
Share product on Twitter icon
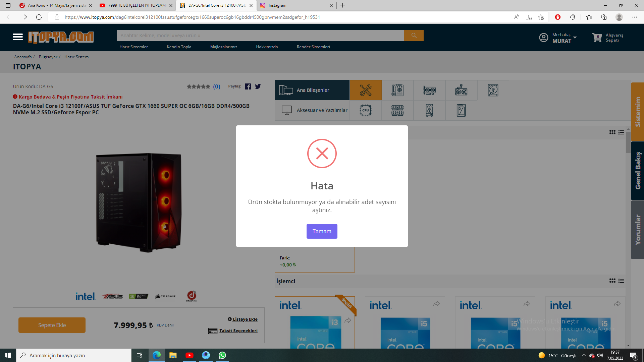point(258,86)
